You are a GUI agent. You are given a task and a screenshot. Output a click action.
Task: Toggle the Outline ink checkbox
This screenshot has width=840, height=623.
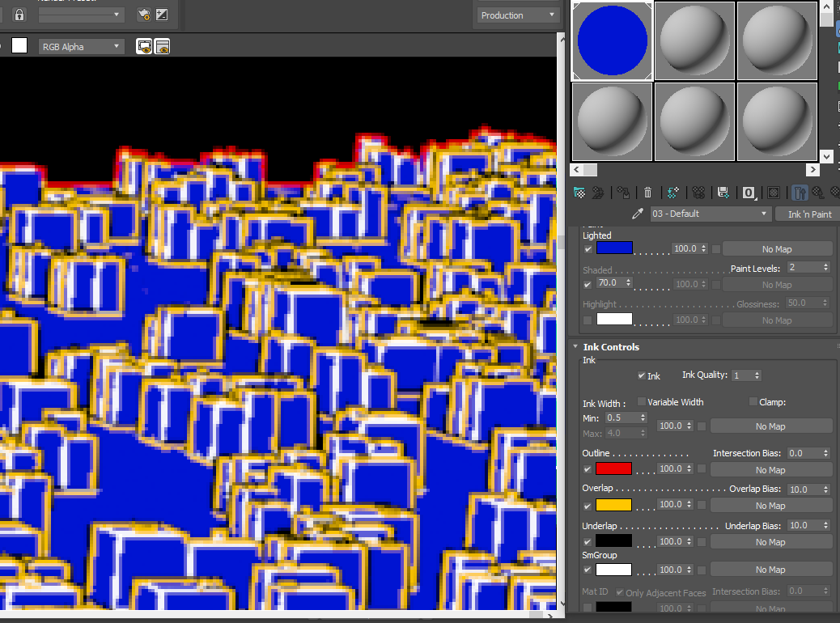coord(588,469)
